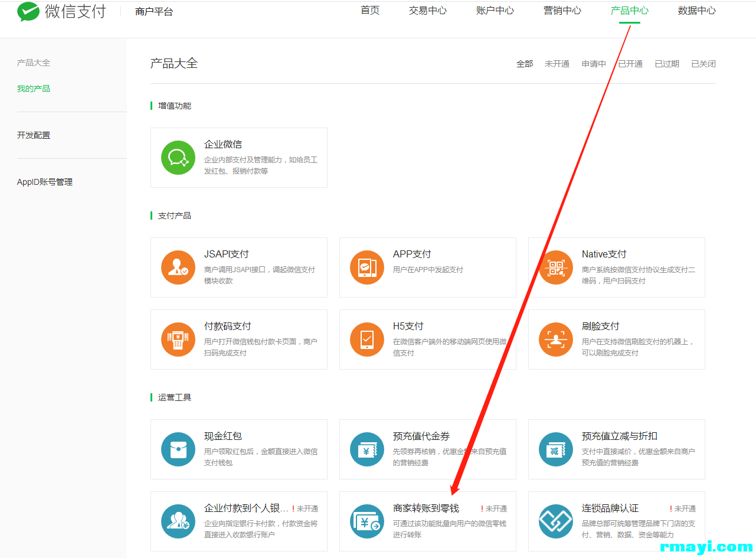Open the APP支付 product title
Screen dimensions: 756x558
click(412, 254)
